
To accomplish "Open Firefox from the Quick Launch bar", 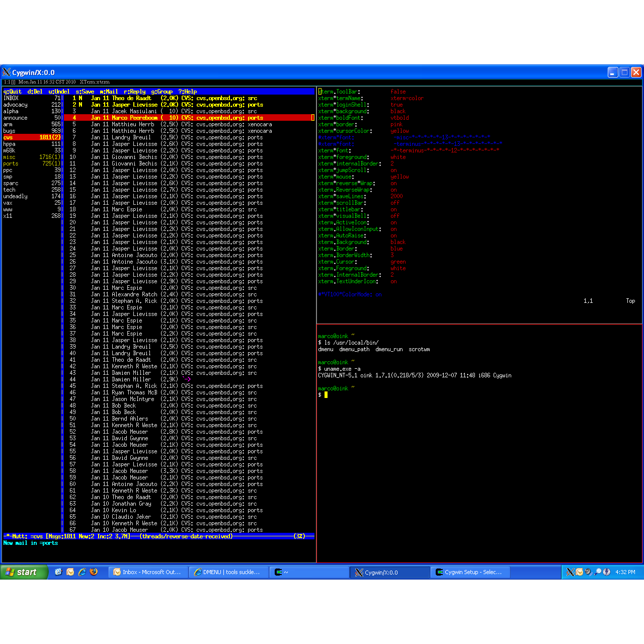I will (94, 572).
